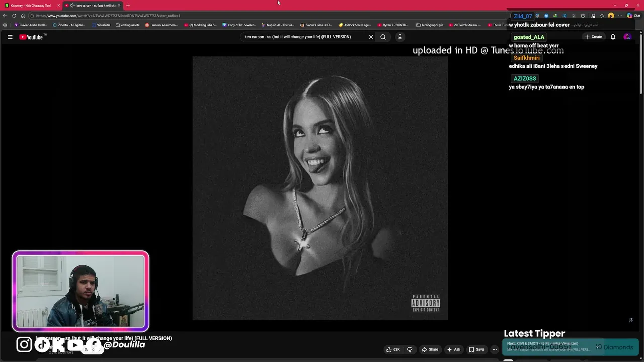Image resolution: width=644 pixels, height=362 pixels.
Task: Close the ken carson YouTube tab
Action: 119,5
